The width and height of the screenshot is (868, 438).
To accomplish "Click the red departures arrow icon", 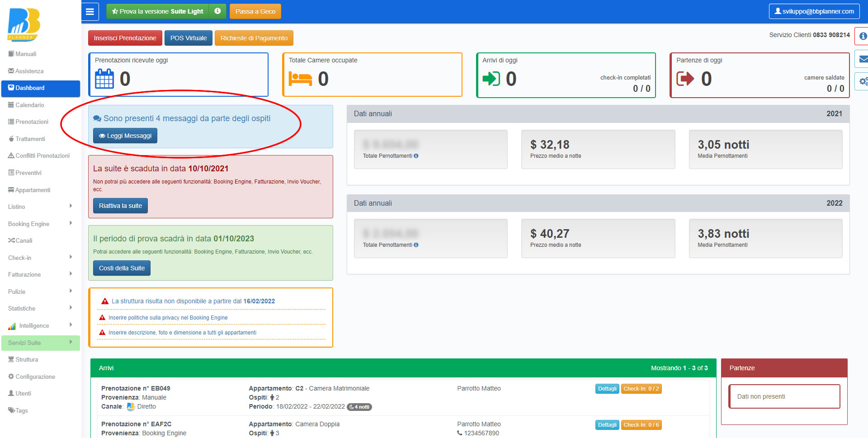I will [685, 79].
